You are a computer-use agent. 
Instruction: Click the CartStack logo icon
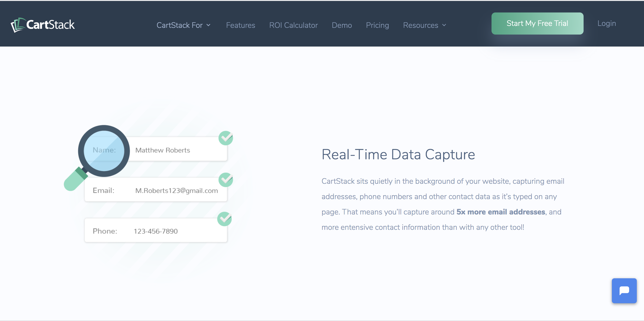tap(18, 25)
